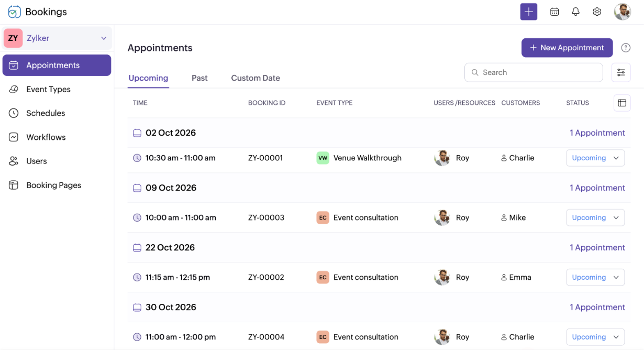Click the user profile avatar in the top bar
The height and width of the screenshot is (350, 644).
[623, 12]
